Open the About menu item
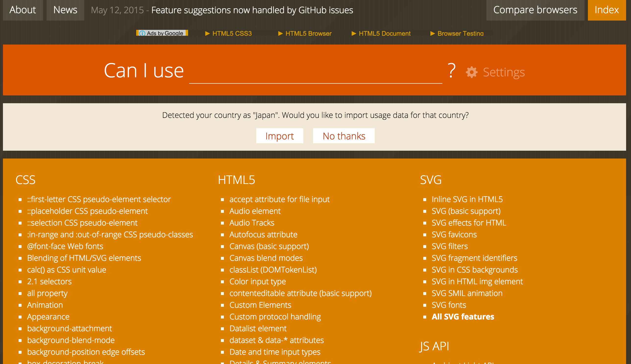 click(23, 10)
